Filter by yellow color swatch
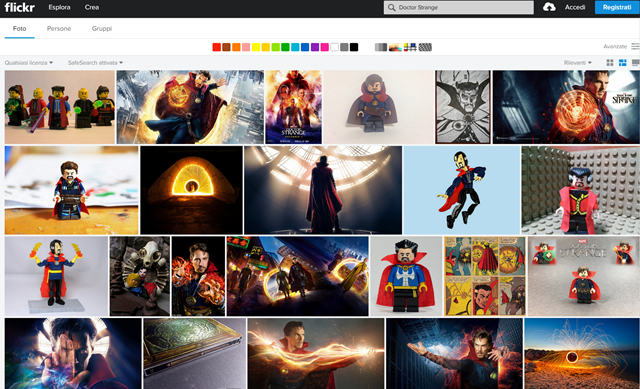 256,47
